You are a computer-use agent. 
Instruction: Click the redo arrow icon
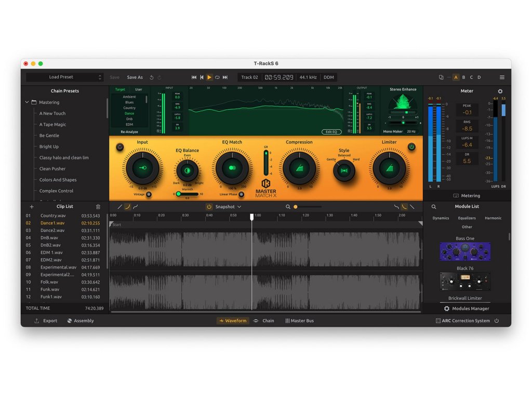[159, 77]
